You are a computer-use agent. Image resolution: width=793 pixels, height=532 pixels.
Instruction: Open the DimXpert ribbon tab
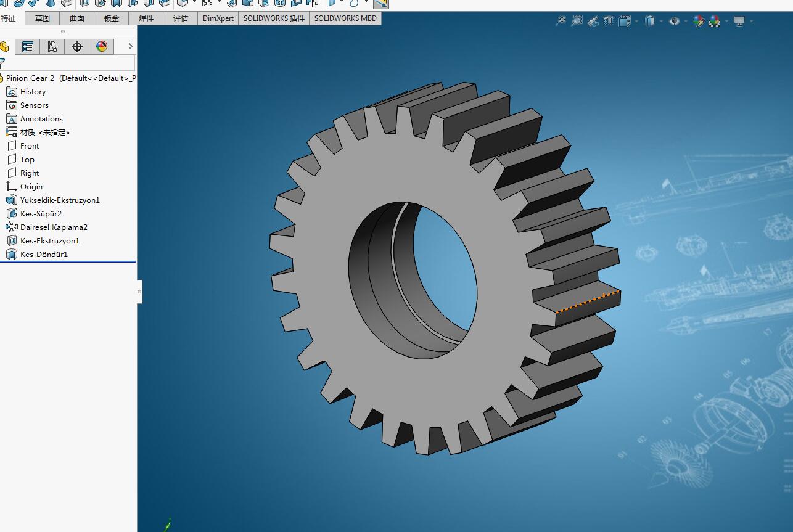[x=218, y=18]
